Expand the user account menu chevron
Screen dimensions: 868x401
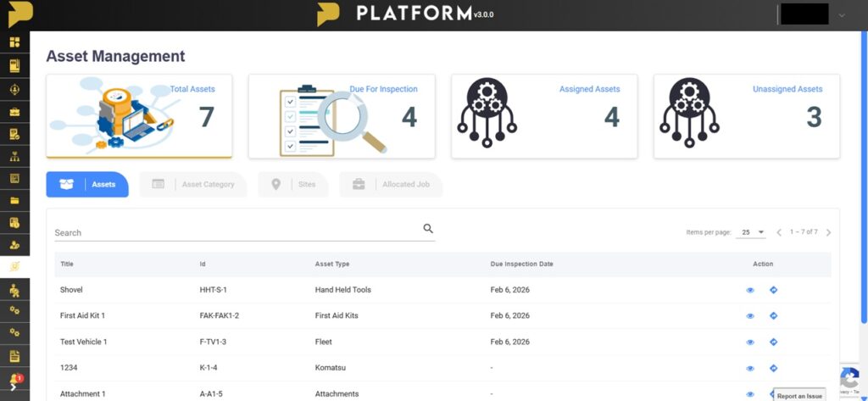coord(842,15)
